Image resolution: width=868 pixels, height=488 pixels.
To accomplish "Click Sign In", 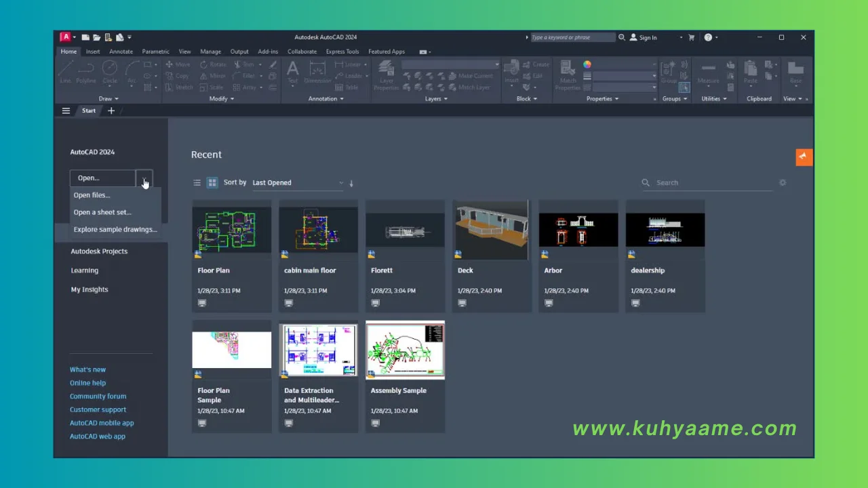I will click(x=644, y=38).
